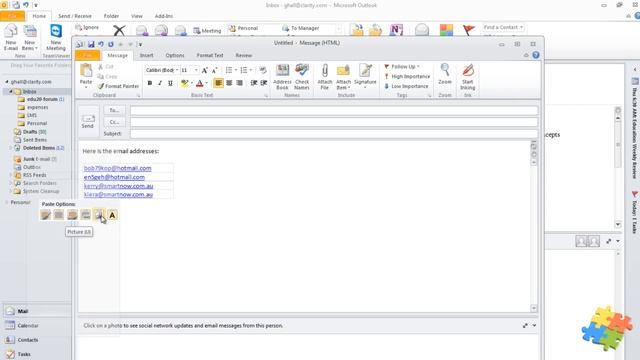
Task: Click the Paste button in Clipboard group
Action: [86, 76]
